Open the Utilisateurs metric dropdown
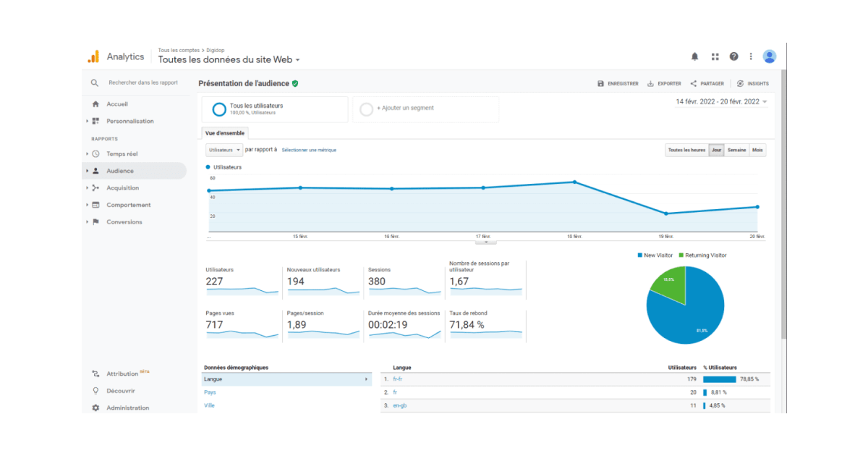868x456 pixels. [224, 151]
